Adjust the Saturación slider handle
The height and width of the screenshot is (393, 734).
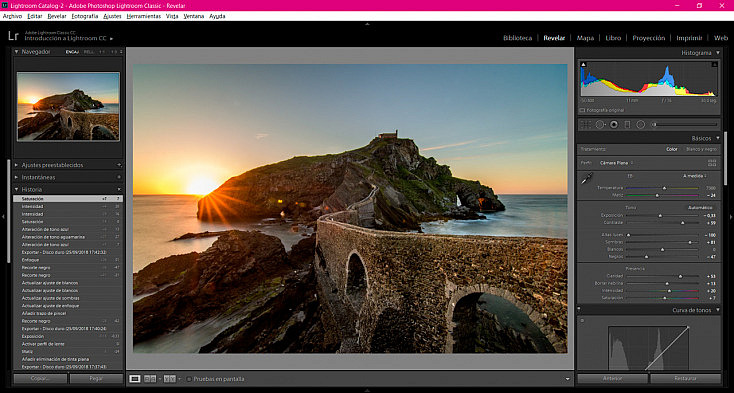point(664,298)
